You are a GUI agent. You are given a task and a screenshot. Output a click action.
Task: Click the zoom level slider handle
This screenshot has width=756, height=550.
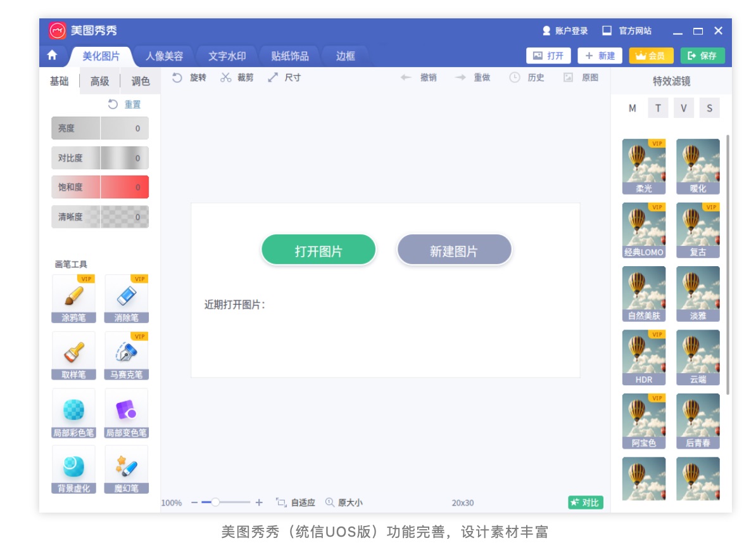[x=215, y=502]
